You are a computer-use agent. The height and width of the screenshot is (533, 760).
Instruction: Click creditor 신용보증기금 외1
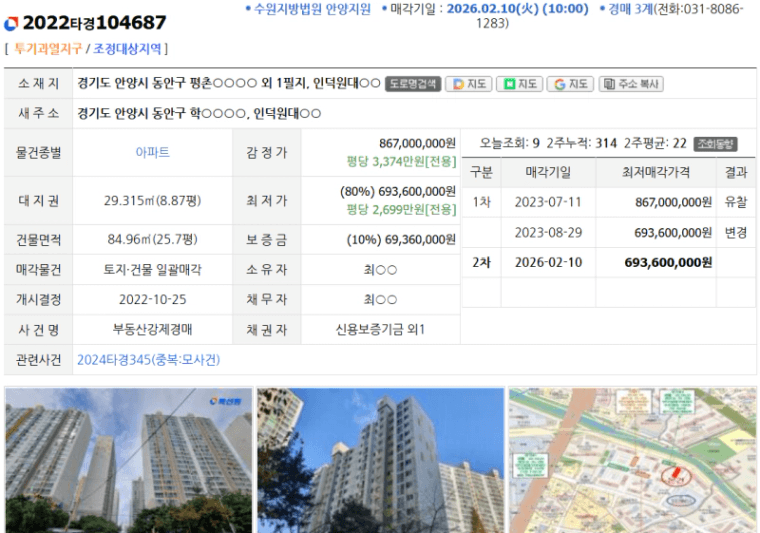[x=380, y=329]
